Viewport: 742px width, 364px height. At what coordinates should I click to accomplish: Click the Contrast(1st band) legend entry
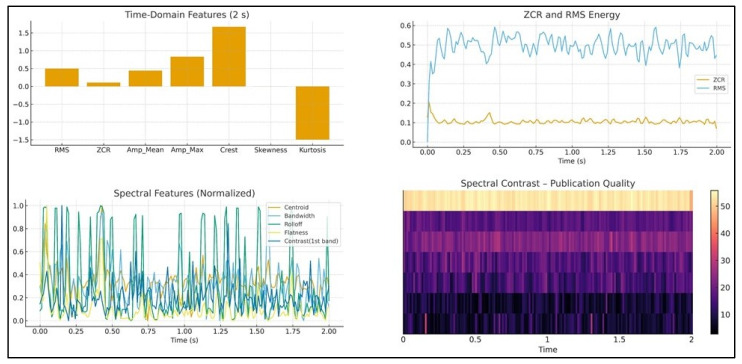[298, 240]
